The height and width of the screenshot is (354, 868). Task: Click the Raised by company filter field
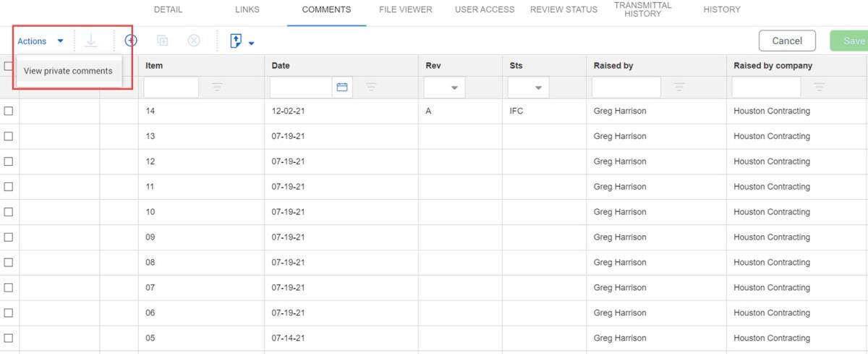point(766,88)
